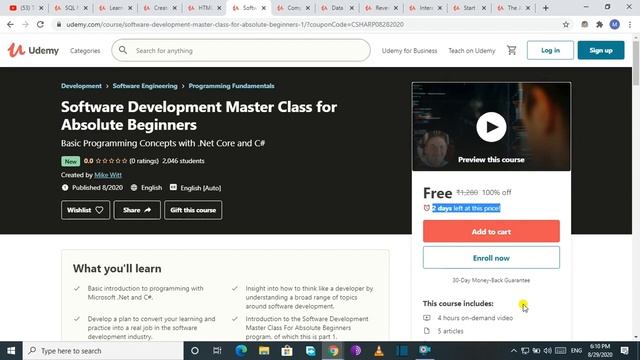Image resolution: width=640 pixels, height=360 pixels.
Task: Go forward in browser history
Action: pos(25,24)
